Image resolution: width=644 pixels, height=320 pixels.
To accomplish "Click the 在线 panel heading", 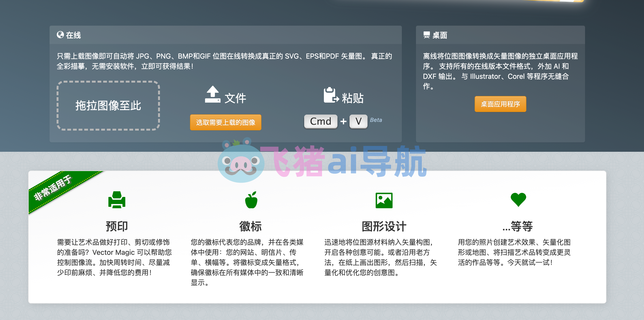I will pyautogui.click(x=73, y=35).
